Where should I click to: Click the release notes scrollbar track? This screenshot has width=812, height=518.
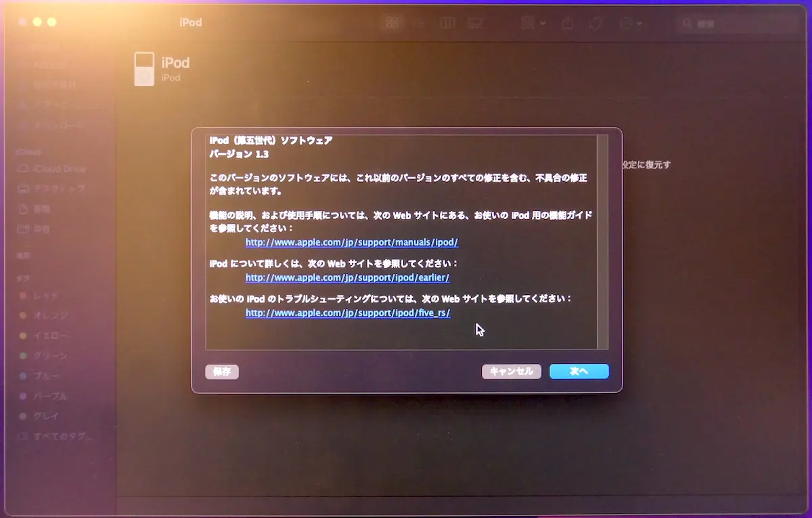point(602,242)
